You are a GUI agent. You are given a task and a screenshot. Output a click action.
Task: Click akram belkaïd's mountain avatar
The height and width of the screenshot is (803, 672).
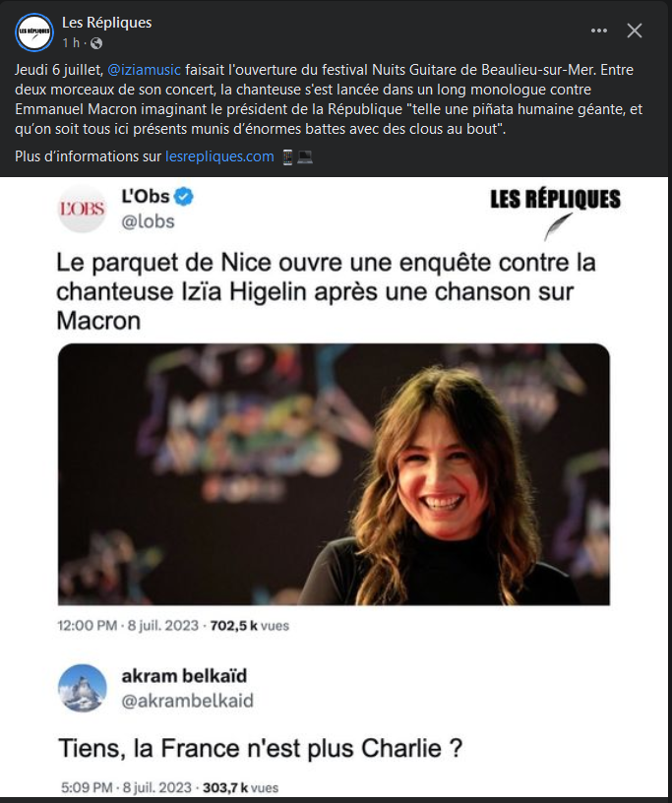82,688
